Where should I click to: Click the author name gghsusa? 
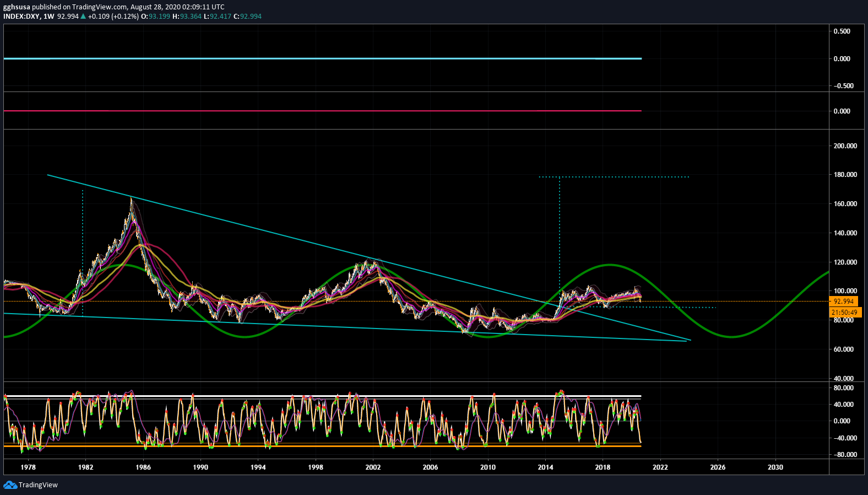click(17, 7)
